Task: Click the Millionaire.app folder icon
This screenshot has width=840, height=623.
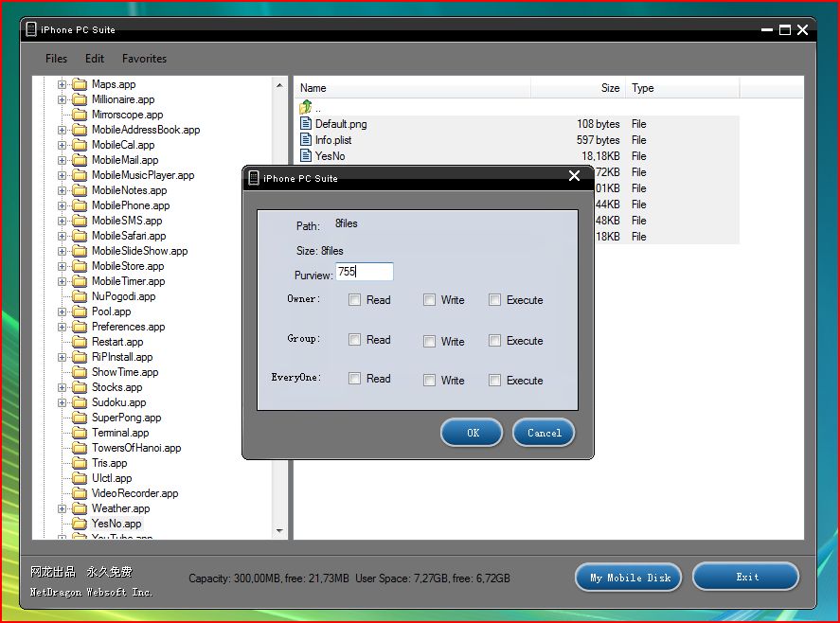Action: tap(80, 99)
